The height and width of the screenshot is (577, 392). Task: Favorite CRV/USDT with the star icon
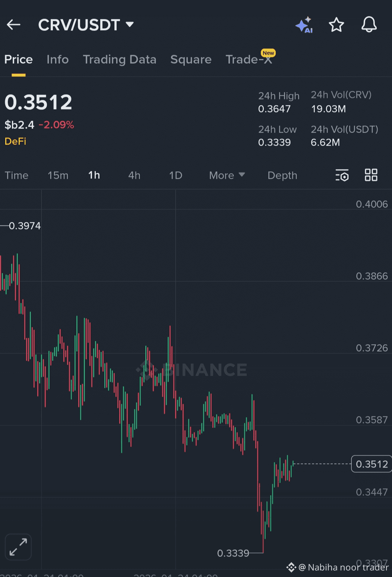(x=336, y=25)
